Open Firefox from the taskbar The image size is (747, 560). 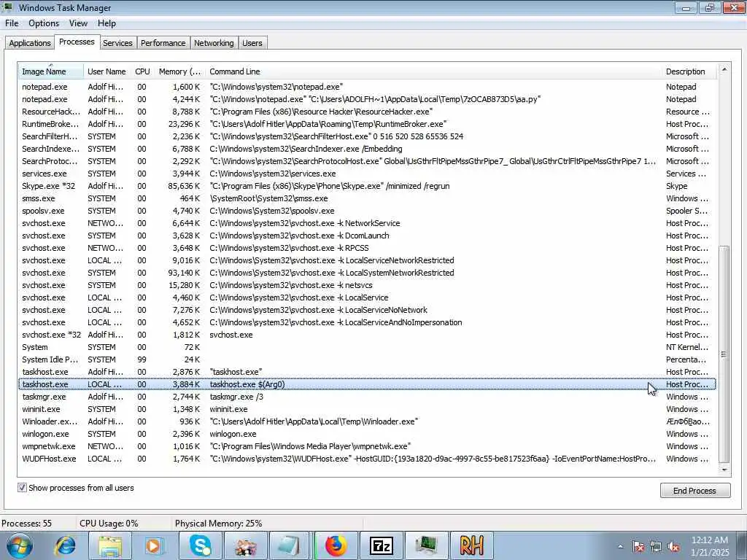coord(336,545)
